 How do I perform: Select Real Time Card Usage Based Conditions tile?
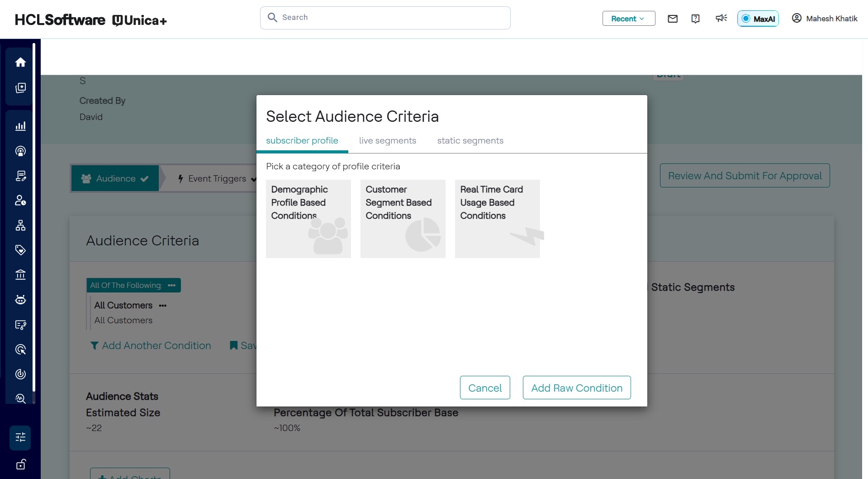497,219
